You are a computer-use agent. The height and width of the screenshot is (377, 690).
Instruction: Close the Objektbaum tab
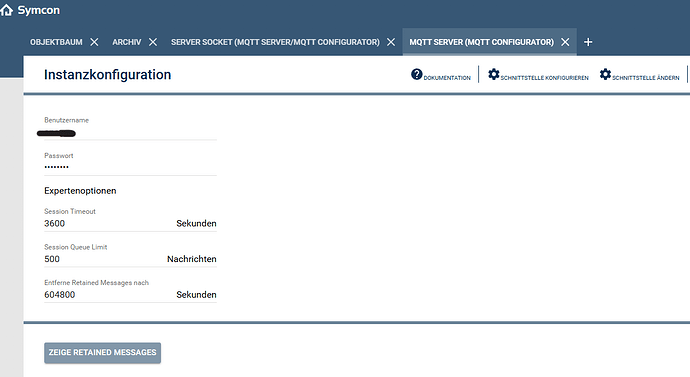click(94, 42)
